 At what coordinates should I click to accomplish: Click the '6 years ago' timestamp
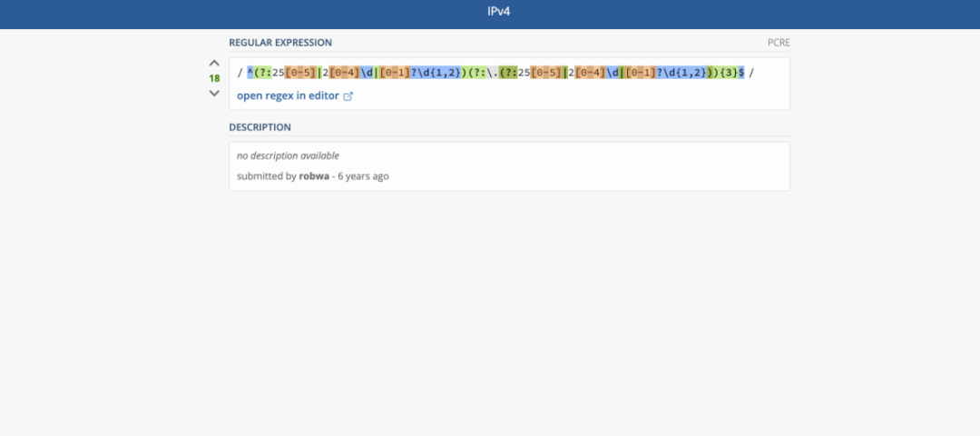[363, 176]
